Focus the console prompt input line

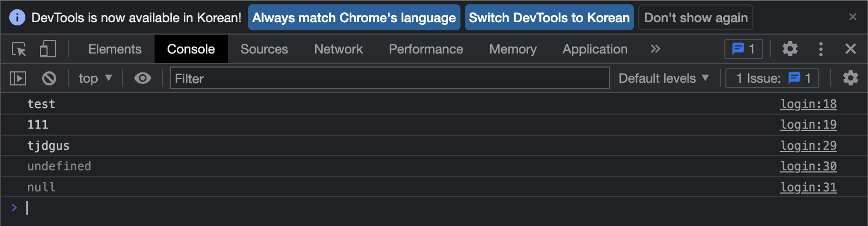pyautogui.click(x=443, y=208)
